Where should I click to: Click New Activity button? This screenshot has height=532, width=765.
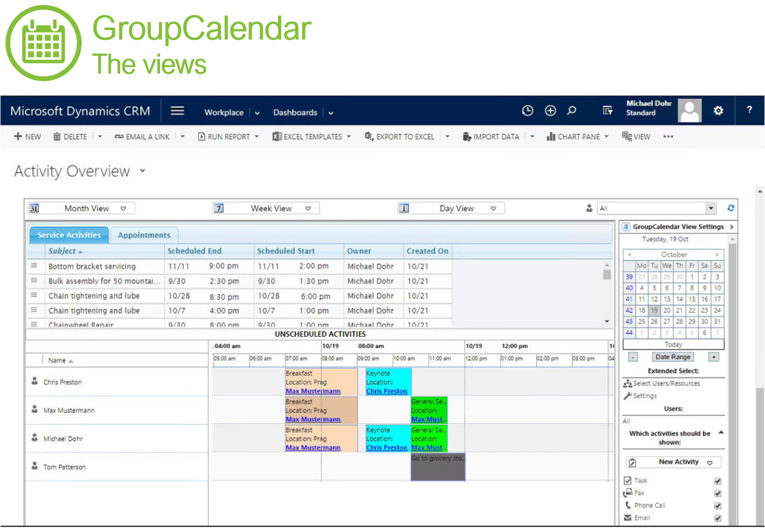point(673,462)
